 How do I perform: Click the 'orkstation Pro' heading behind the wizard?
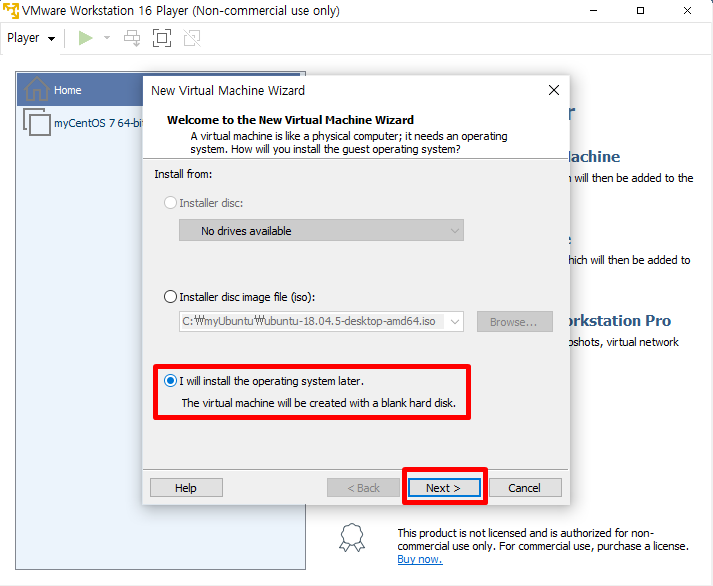point(620,321)
